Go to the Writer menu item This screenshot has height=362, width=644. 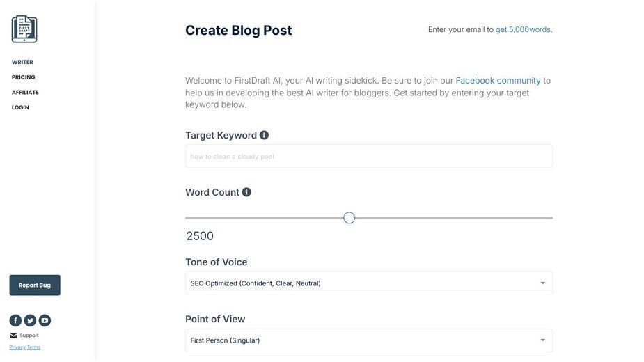22,62
